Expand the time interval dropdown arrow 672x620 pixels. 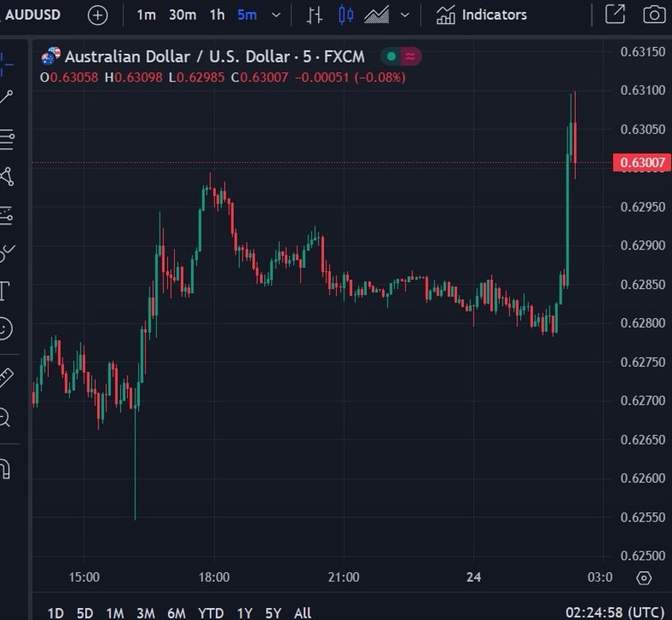click(x=276, y=15)
